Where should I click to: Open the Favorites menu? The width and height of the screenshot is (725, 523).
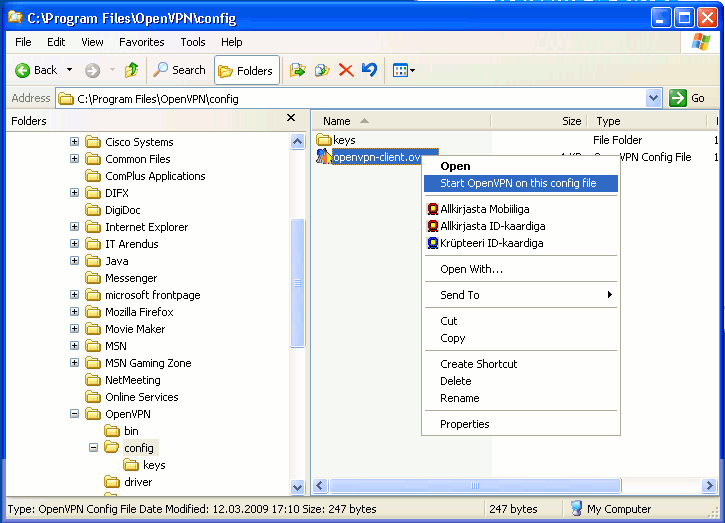point(141,42)
